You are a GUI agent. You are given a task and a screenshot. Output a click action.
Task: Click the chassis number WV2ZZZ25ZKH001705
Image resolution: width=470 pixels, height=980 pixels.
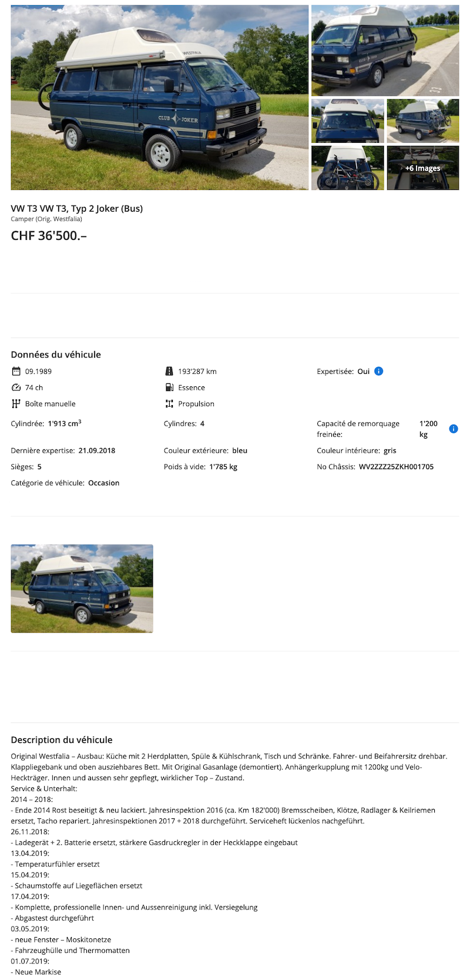click(x=397, y=467)
